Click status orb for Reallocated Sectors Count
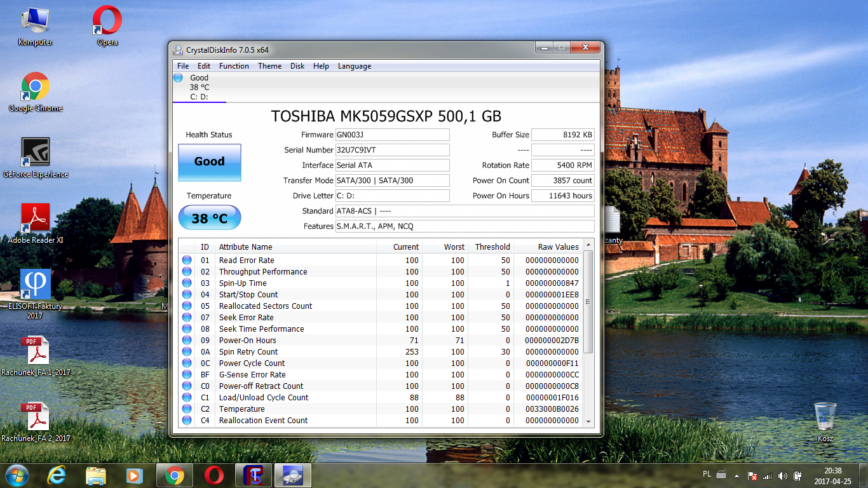This screenshot has height=488, width=868. [x=187, y=306]
